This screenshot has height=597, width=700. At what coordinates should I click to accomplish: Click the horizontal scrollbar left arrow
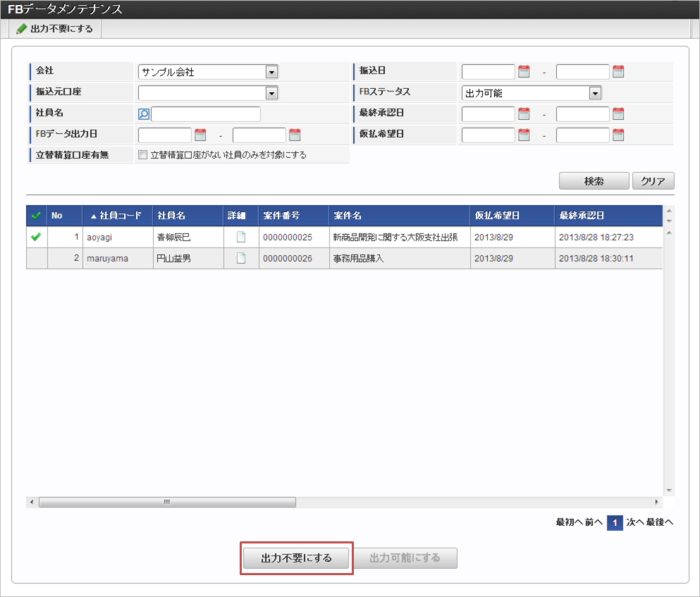coord(31,502)
